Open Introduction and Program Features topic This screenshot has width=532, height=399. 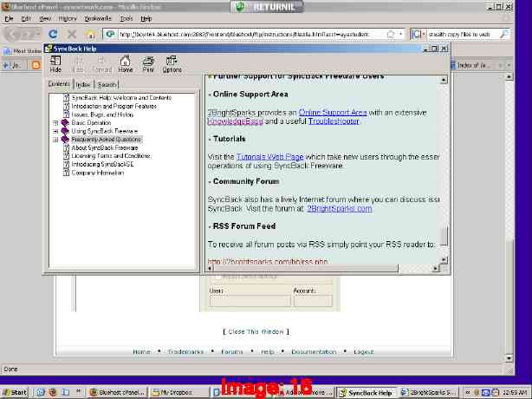[x=114, y=107]
